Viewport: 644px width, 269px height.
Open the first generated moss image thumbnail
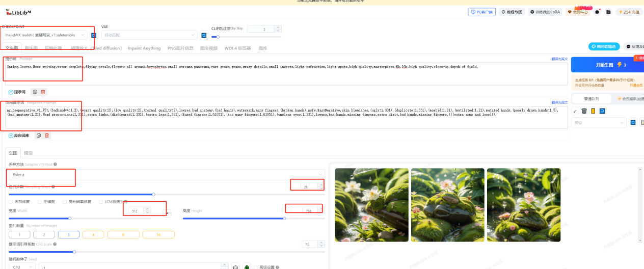point(371,205)
